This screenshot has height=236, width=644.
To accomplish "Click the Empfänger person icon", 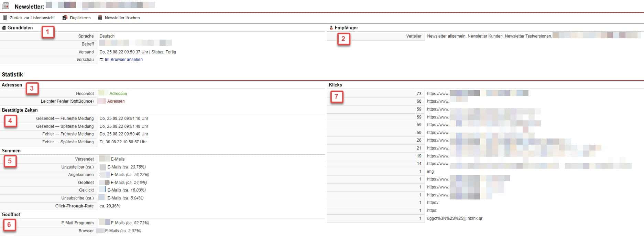I will coord(331,28).
